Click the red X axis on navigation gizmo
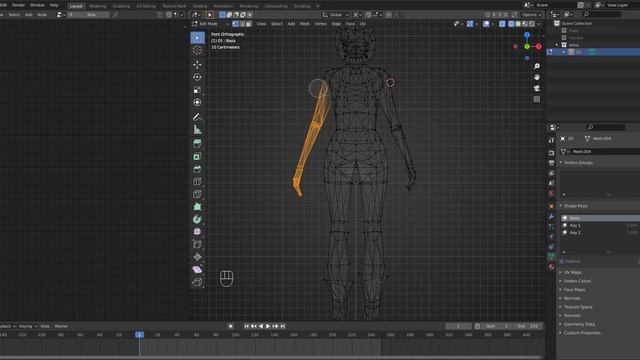The width and height of the screenshot is (640, 360). click(x=538, y=47)
